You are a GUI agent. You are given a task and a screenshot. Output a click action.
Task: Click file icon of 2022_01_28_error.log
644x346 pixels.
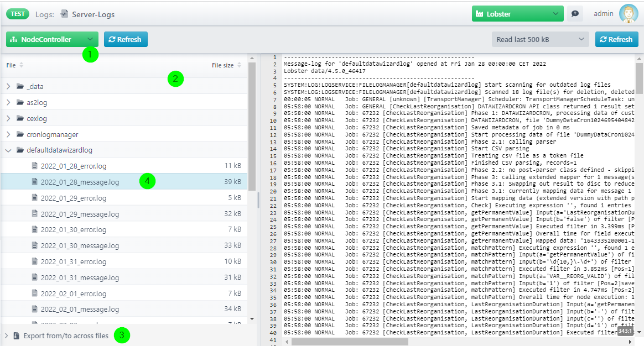click(x=35, y=166)
